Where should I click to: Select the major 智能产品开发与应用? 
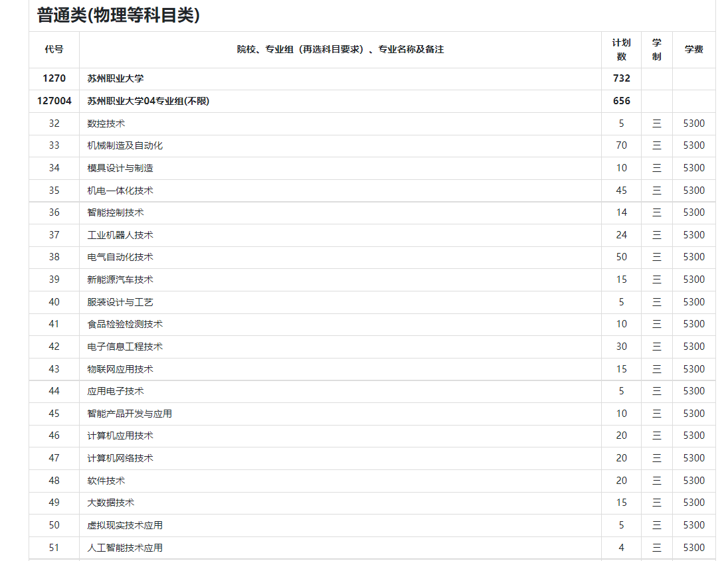[130, 414]
